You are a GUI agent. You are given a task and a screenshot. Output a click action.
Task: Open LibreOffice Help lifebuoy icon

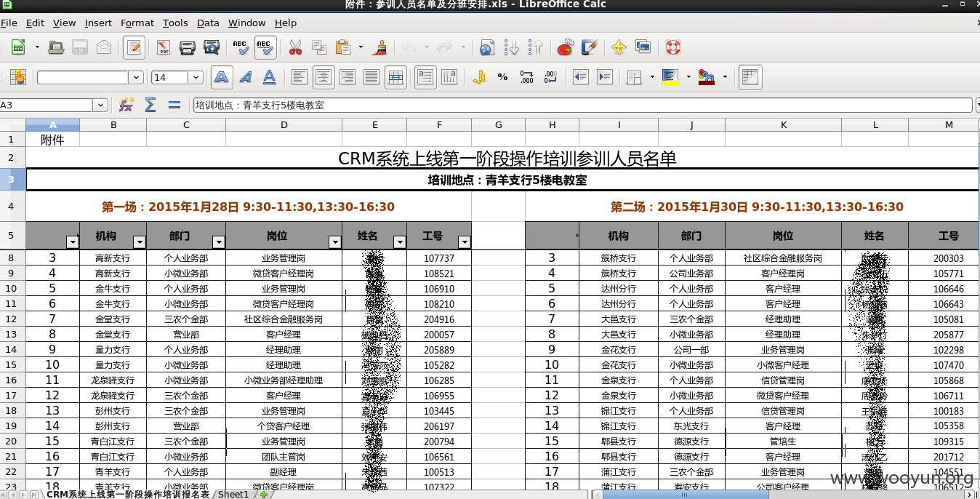tap(672, 48)
